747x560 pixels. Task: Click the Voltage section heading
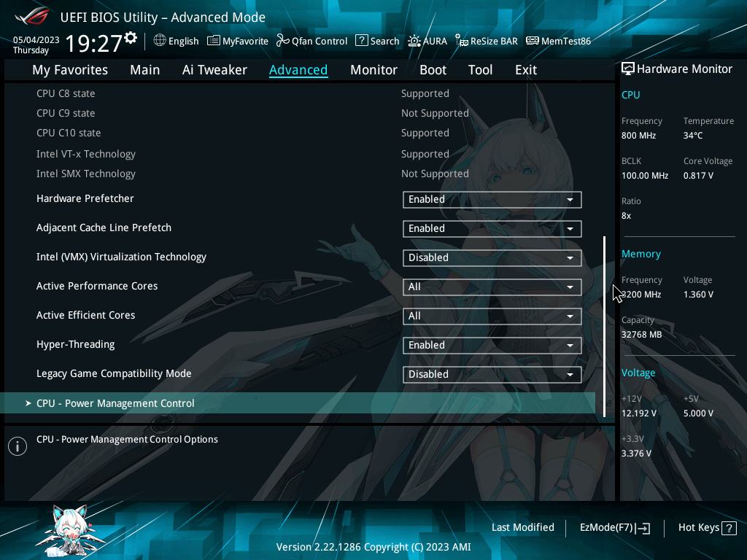[x=638, y=373]
